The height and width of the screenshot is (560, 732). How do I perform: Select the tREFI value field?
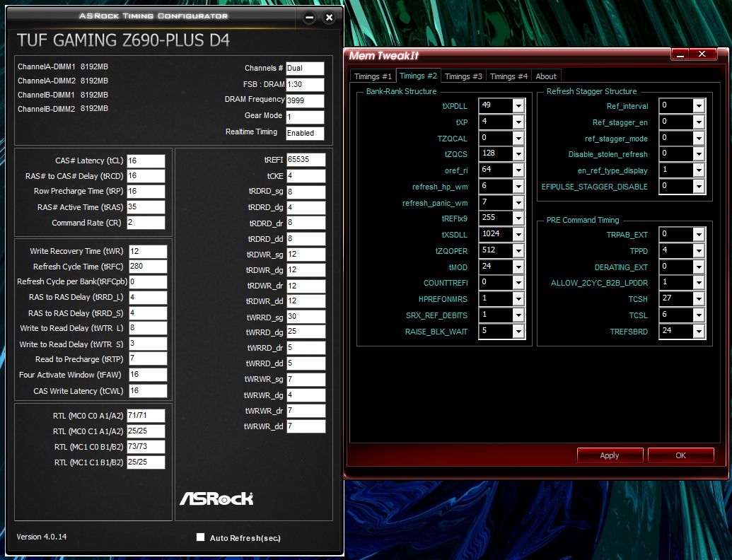(x=306, y=160)
